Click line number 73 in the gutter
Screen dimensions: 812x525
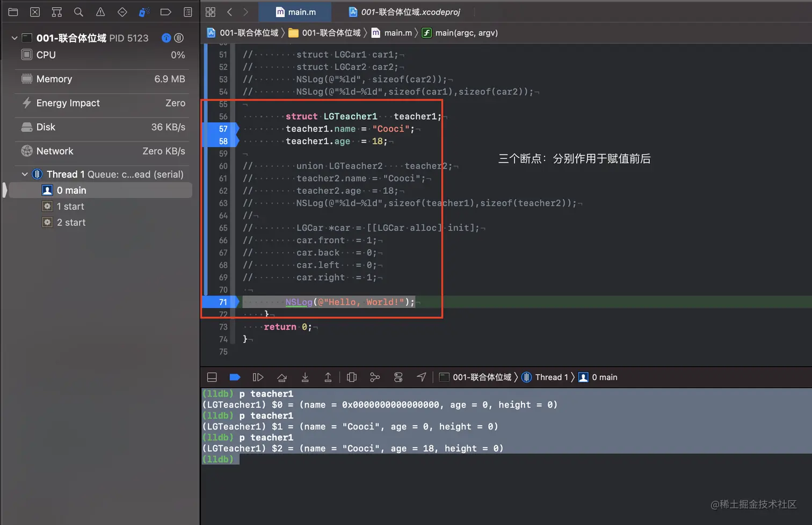pos(223,327)
